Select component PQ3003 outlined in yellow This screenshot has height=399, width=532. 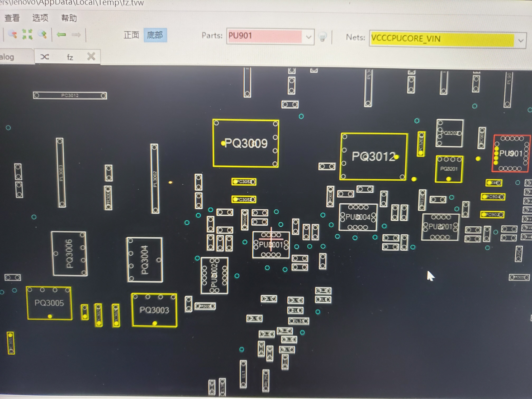tap(154, 310)
